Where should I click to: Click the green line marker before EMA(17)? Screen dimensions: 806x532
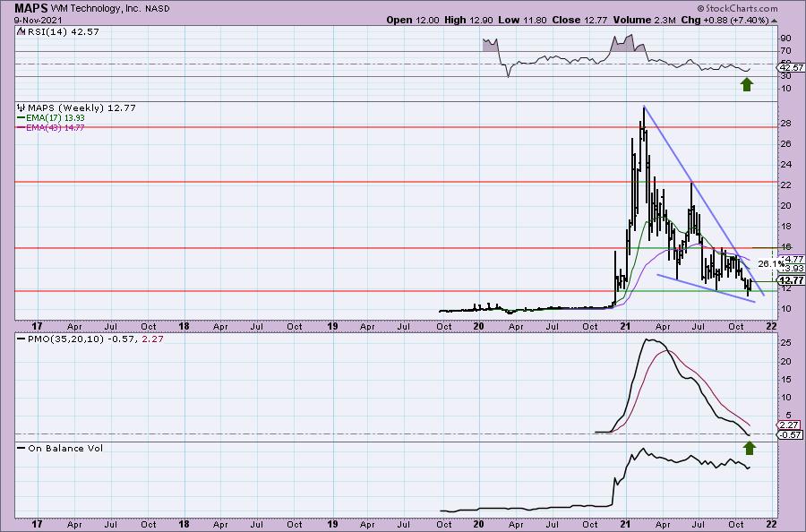tap(21, 117)
